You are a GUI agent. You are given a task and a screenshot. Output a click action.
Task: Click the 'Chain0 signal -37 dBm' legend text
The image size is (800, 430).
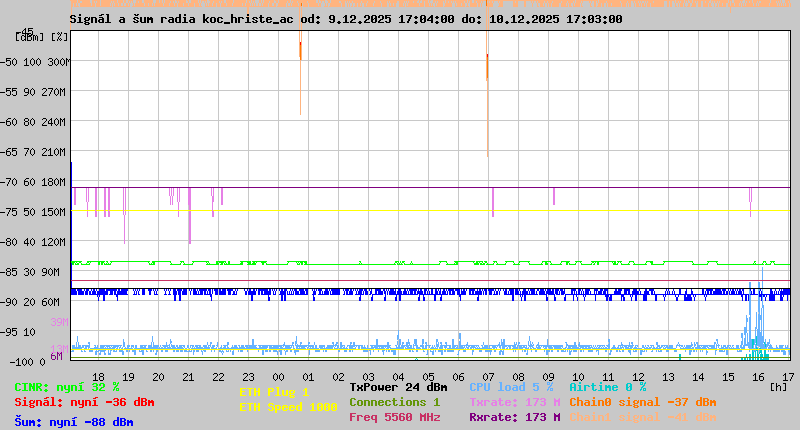click(x=643, y=402)
